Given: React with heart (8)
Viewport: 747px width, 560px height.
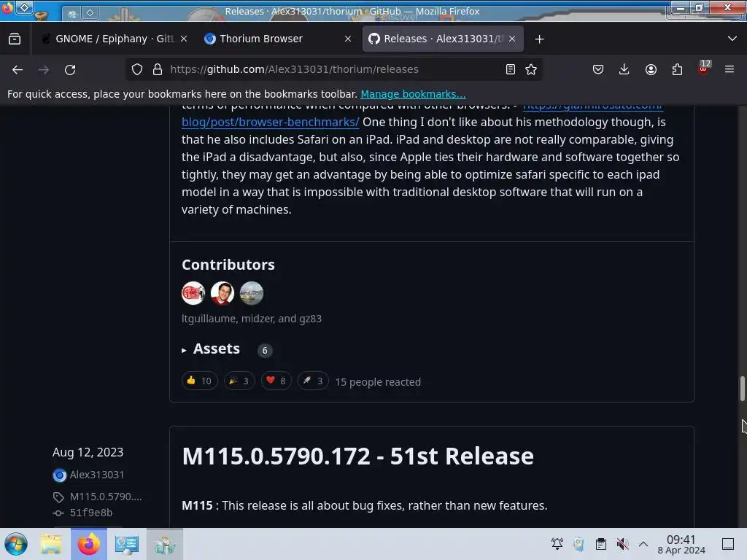Looking at the screenshot, I should pos(276,381).
